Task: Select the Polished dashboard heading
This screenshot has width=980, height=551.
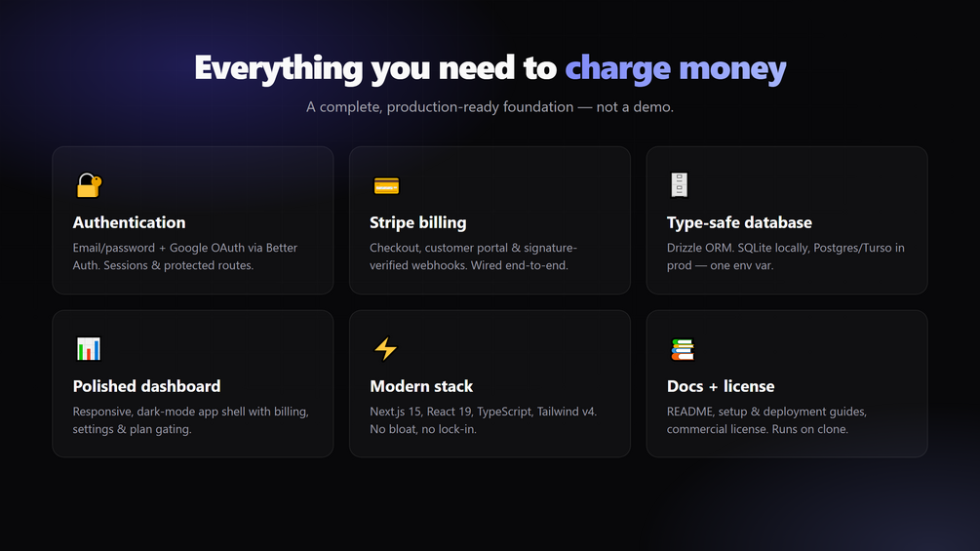Action: [x=146, y=386]
